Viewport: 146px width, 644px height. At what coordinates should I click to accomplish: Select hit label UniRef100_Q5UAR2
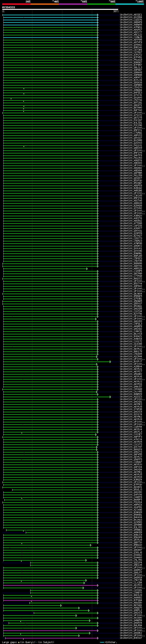[x=131, y=374]
